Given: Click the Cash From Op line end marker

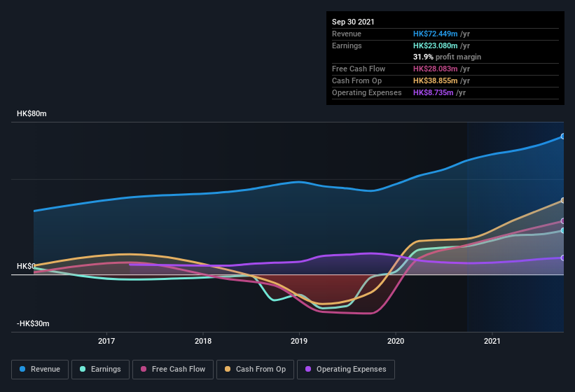Looking at the screenshot, I should pyautogui.click(x=563, y=200).
